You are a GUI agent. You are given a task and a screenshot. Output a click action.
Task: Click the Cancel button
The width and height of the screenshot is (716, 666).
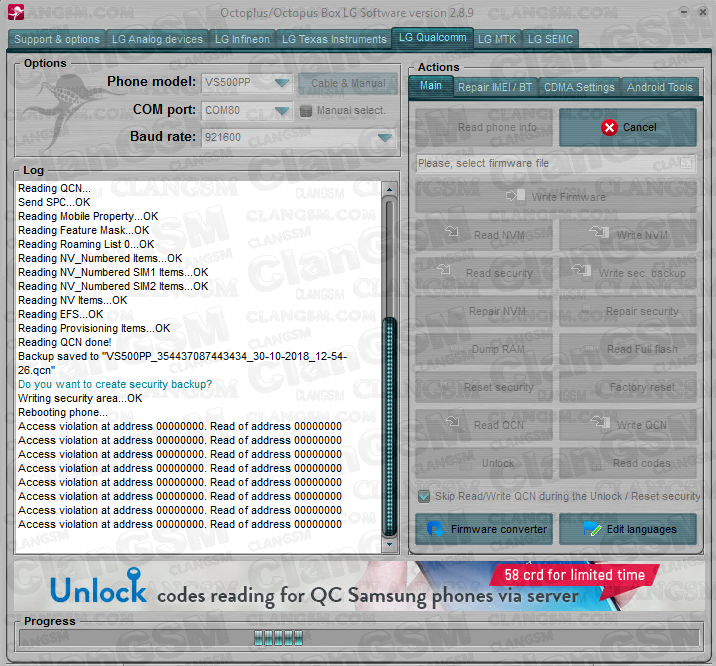[628, 127]
